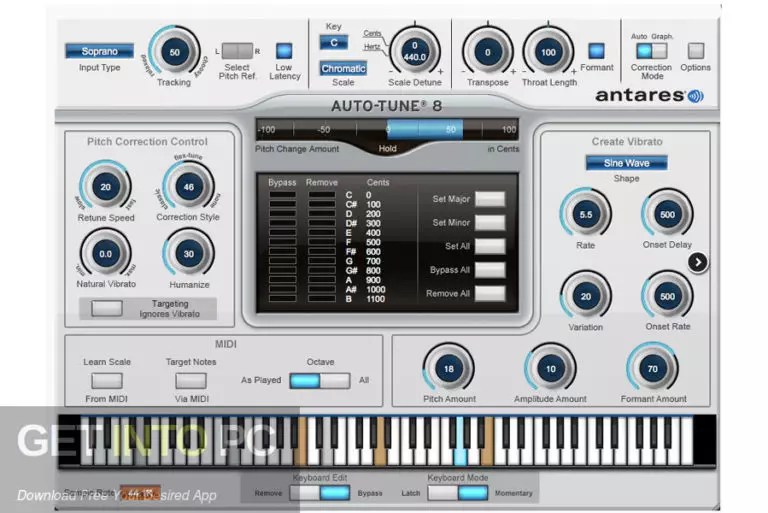The image size is (768, 513).
Task: Click the Throat Length knob
Action: coord(548,52)
